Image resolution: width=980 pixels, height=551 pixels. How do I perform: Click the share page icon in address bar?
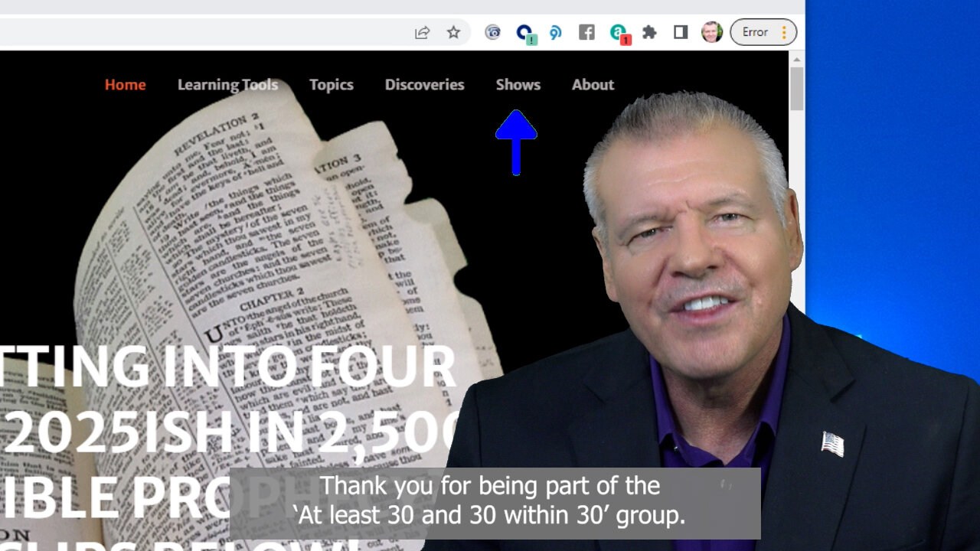click(422, 32)
